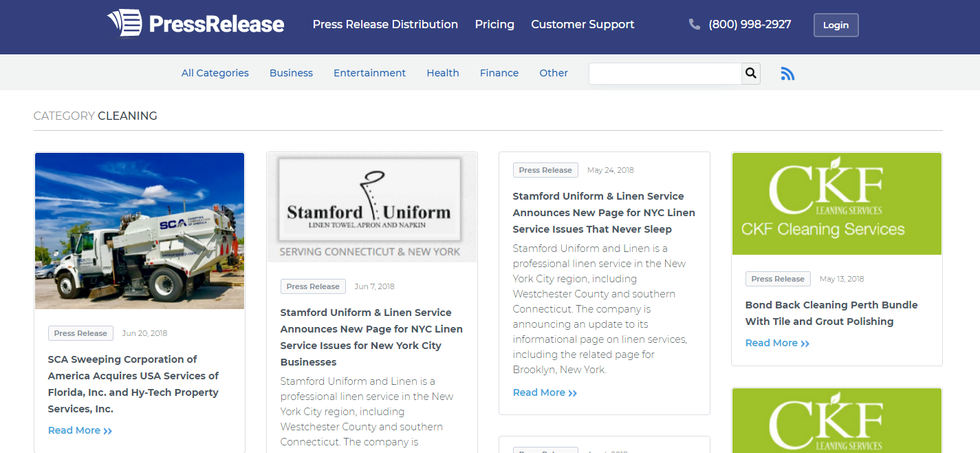The height and width of the screenshot is (453, 980).
Task: Click the PressRelease logo icon
Action: pyautogui.click(x=124, y=23)
